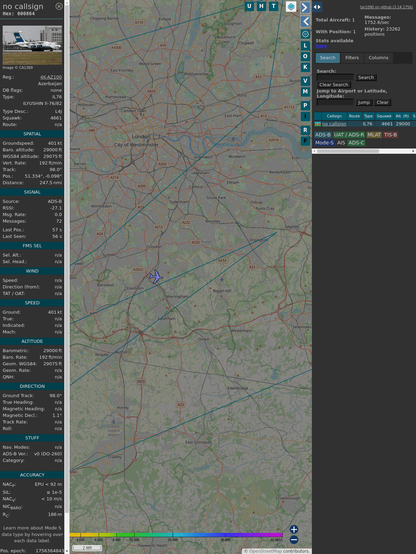Open registration link 4K-AZ100
416x554 pixels.
click(x=51, y=77)
